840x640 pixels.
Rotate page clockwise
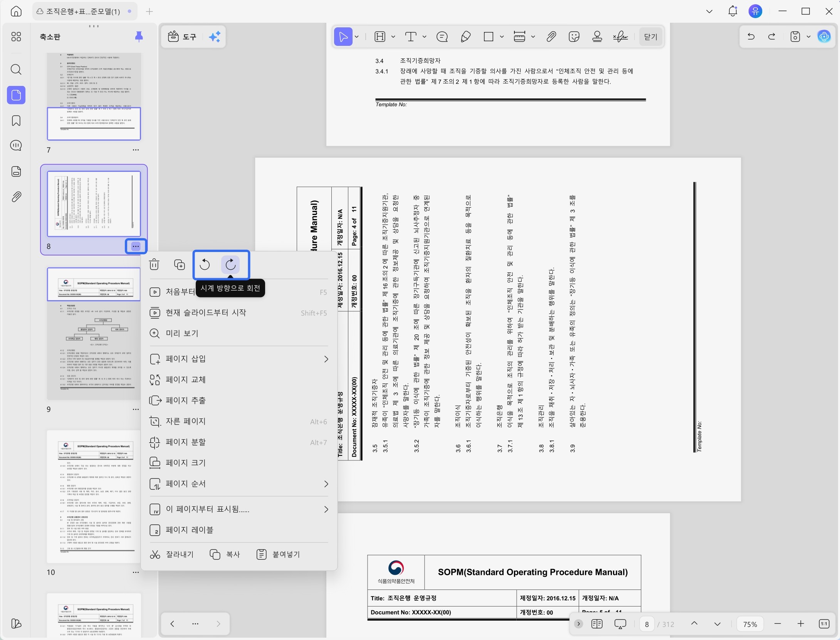(230, 265)
